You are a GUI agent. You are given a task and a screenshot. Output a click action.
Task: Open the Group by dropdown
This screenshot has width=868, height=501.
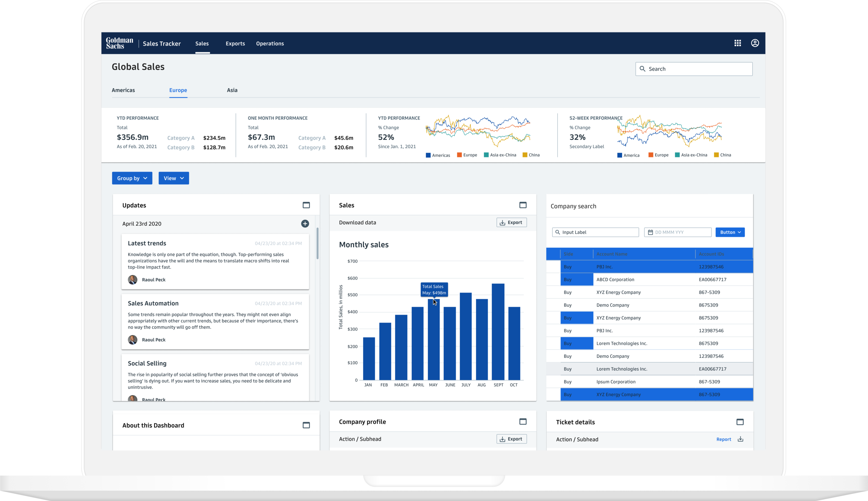click(132, 178)
